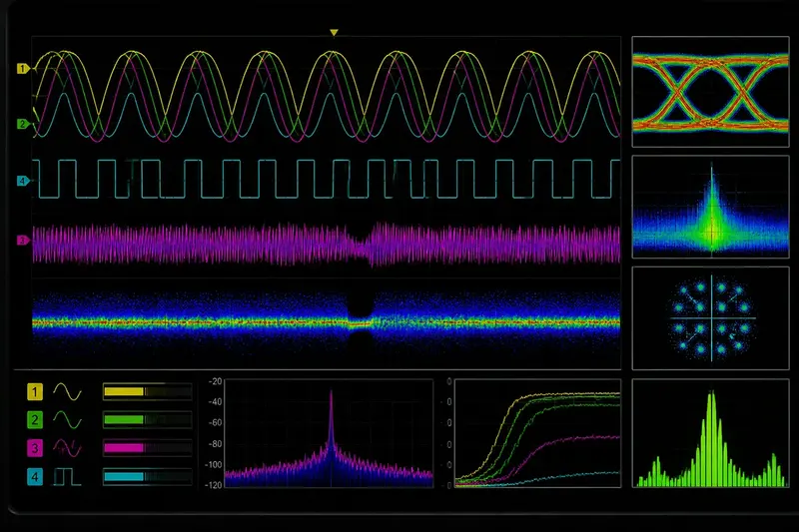Adjust the green level bar for channel 2
Viewport: 799px width, 532px height.
click(x=147, y=420)
